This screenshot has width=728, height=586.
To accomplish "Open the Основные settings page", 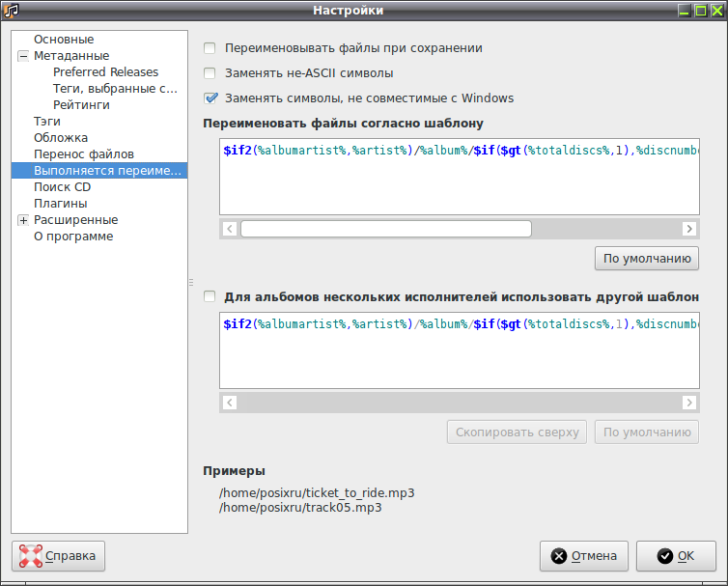I will pyautogui.click(x=64, y=40).
